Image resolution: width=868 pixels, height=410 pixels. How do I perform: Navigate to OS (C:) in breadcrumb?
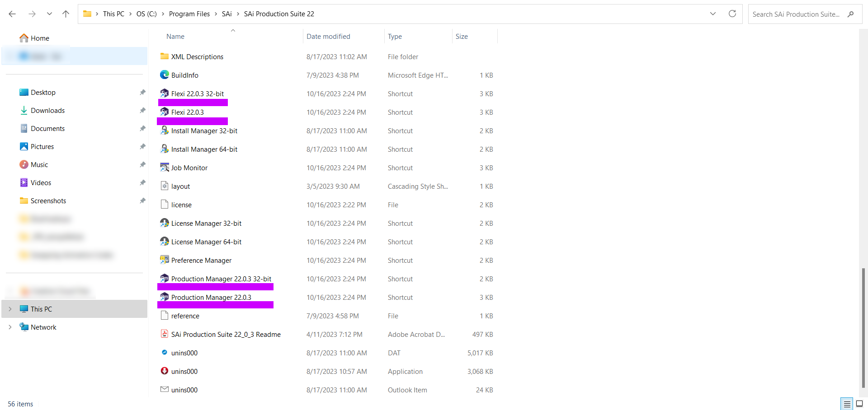coord(146,14)
